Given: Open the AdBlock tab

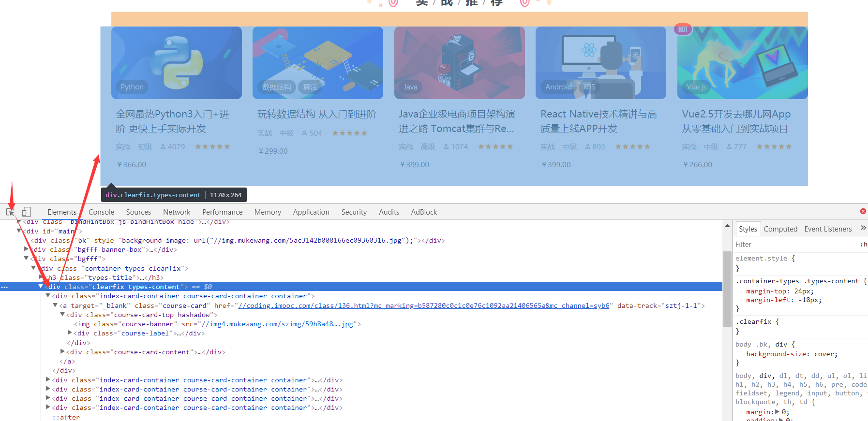Looking at the screenshot, I should pyautogui.click(x=424, y=212).
